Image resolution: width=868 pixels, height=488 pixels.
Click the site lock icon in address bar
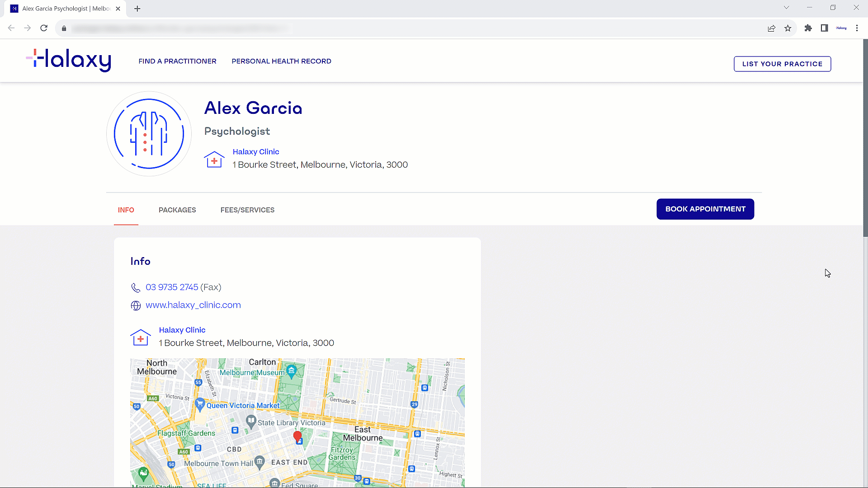tap(64, 28)
